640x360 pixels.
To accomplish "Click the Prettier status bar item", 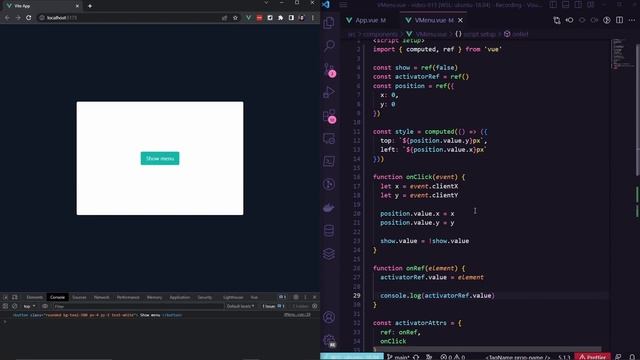I will pyautogui.click(x=593, y=357).
